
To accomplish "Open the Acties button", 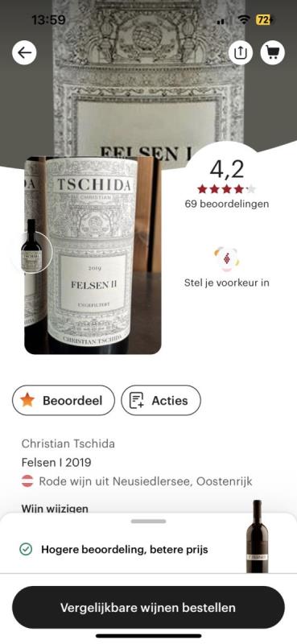I will 161,400.
